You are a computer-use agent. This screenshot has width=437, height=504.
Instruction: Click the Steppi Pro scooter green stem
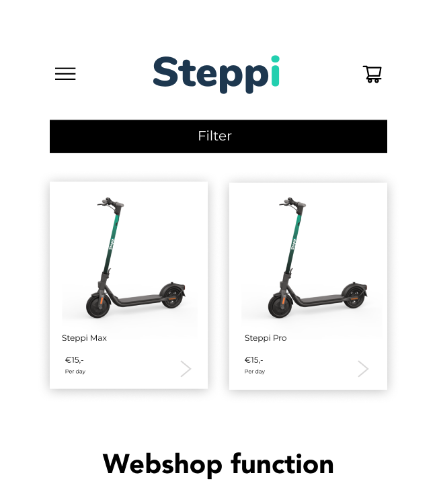(294, 243)
